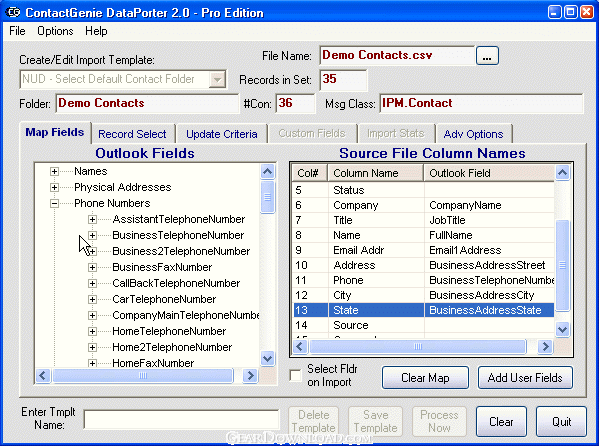Screen dimensions: 599x446
Task: Click Outlook Fields scroll right arrow
Action: (x=250, y=376)
